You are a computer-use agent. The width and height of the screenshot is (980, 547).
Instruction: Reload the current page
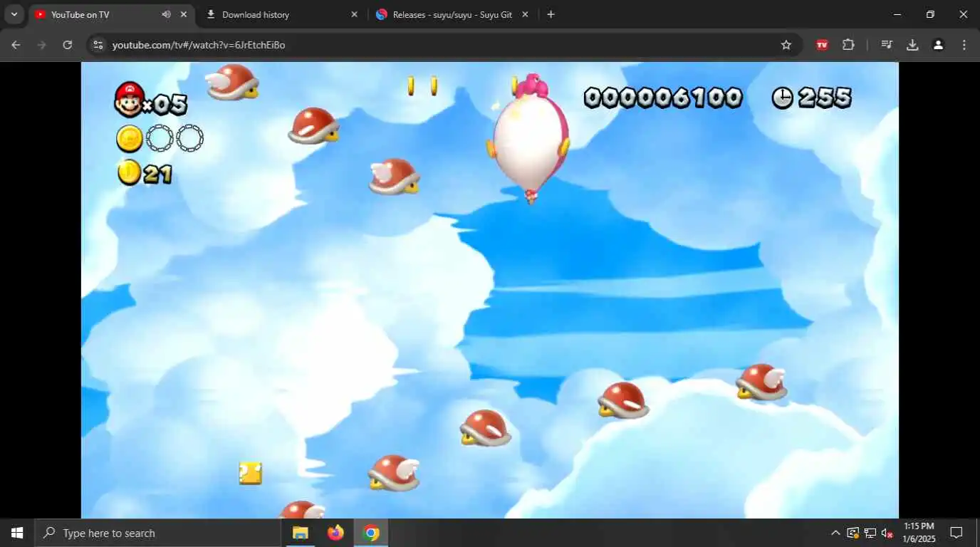click(x=67, y=45)
